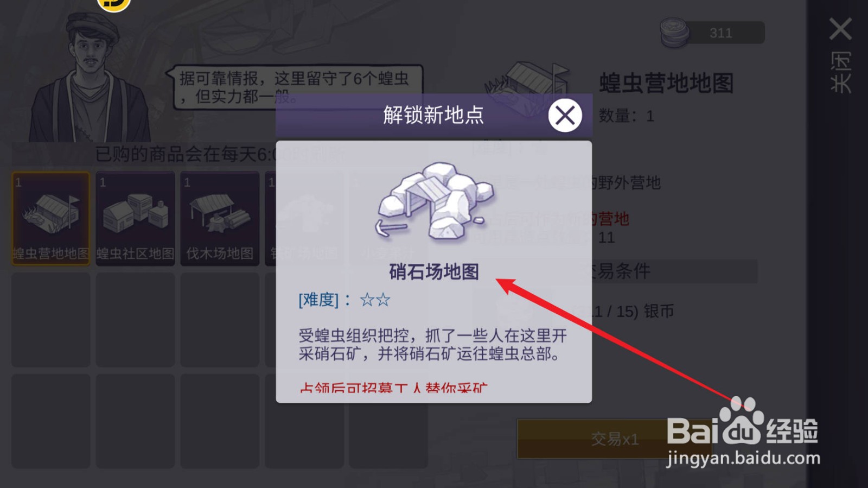The width and height of the screenshot is (868, 488).
Task: Close the 解锁新地点 popup dialog
Action: click(565, 116)
